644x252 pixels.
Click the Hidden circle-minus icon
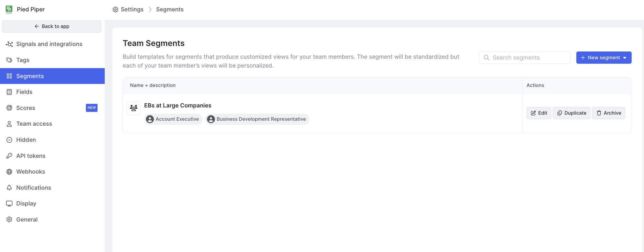[x=9, y=140]
